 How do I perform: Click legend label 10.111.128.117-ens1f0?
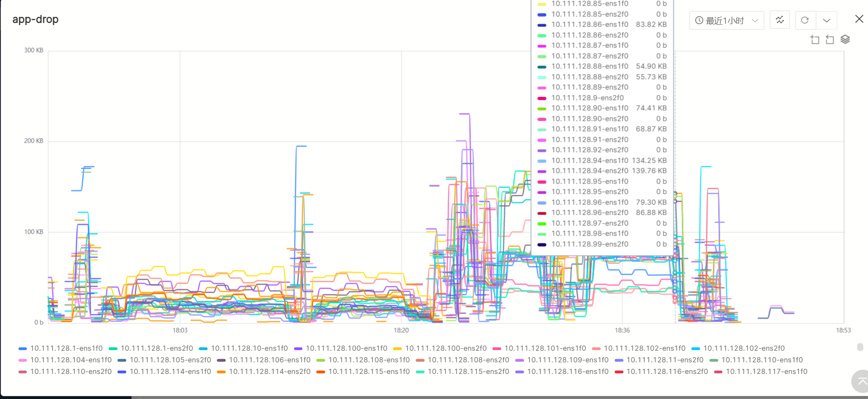766,372
